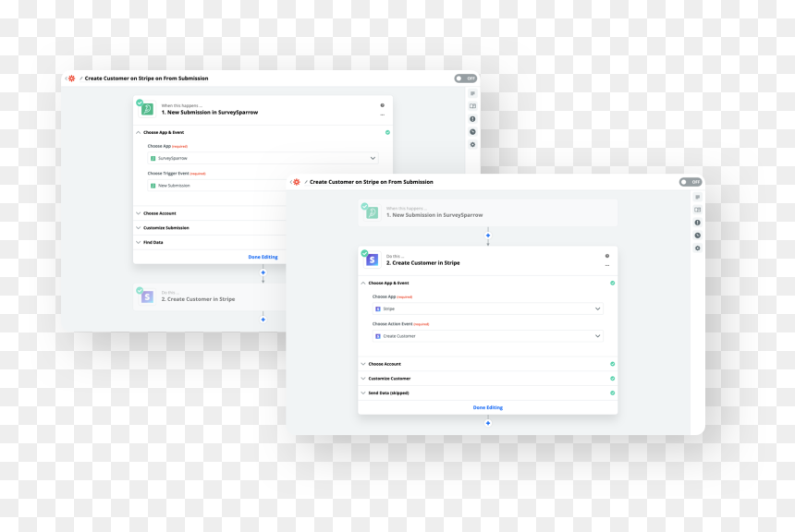This screenshot has height=532, width=795.
Task: Click the SurveySparrow app icon in back window step 1
Action: tap(147, 109)
